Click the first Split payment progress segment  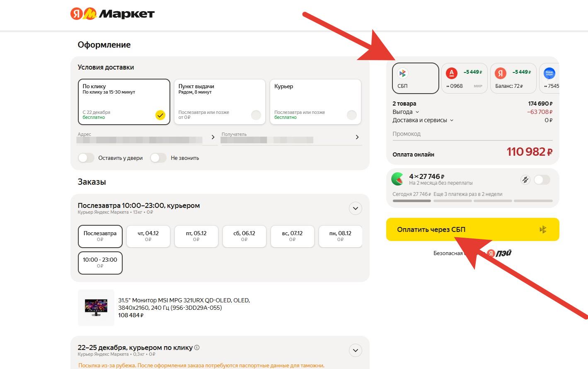[x=412, y=201]
